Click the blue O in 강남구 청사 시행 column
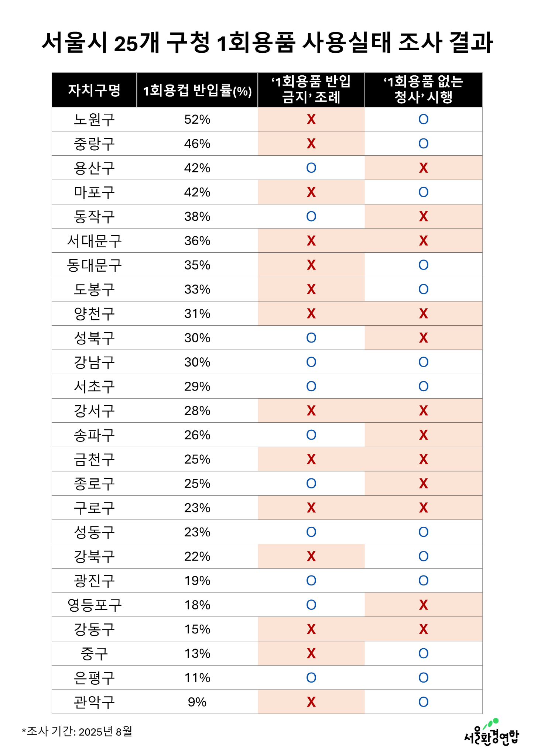The width and height of the screenshot is (534, 756). coord(423,362)
